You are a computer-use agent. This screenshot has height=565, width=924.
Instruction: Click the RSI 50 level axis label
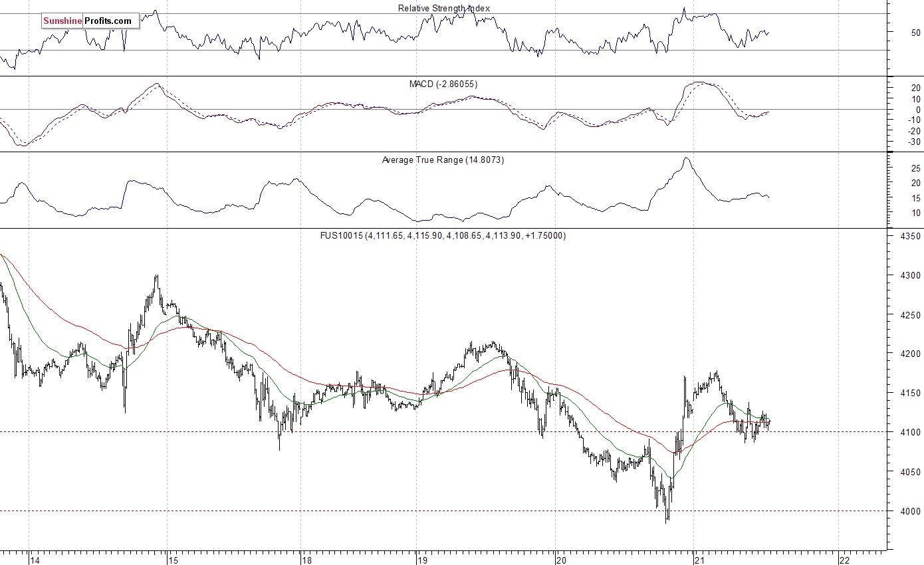pos(915,33)
